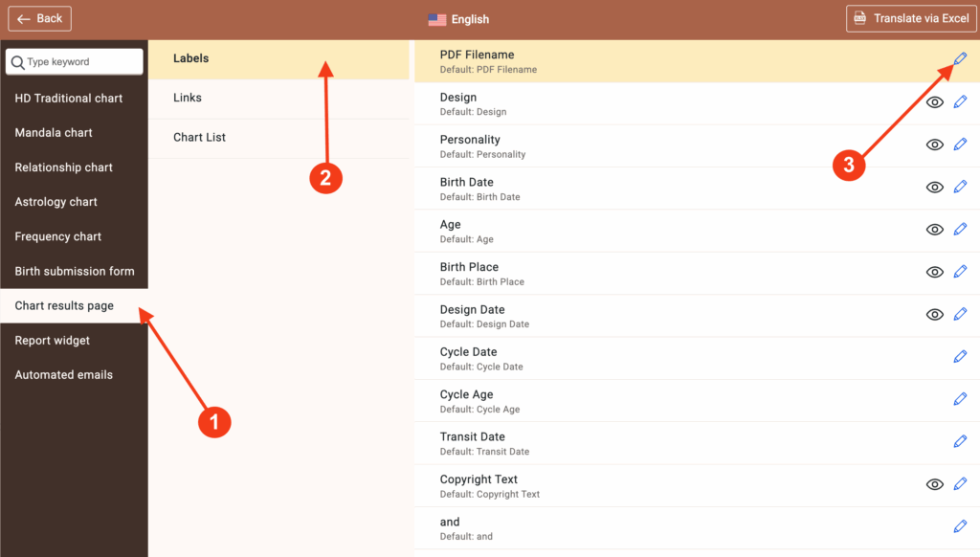Image resolution: width=980 pixels, height=557 pixels.
Task: Open editor for Transit Date label
Action: (960, 441)
